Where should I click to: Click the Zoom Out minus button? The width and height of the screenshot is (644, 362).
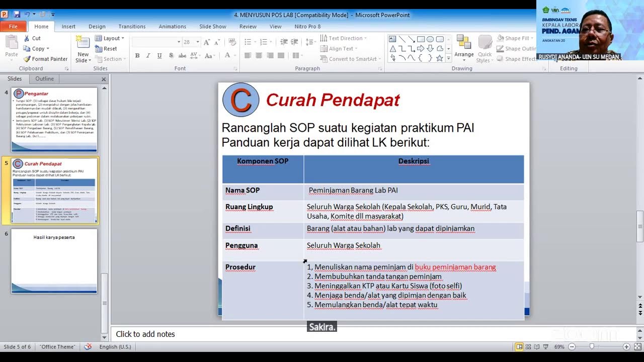(x=572, y=346)
